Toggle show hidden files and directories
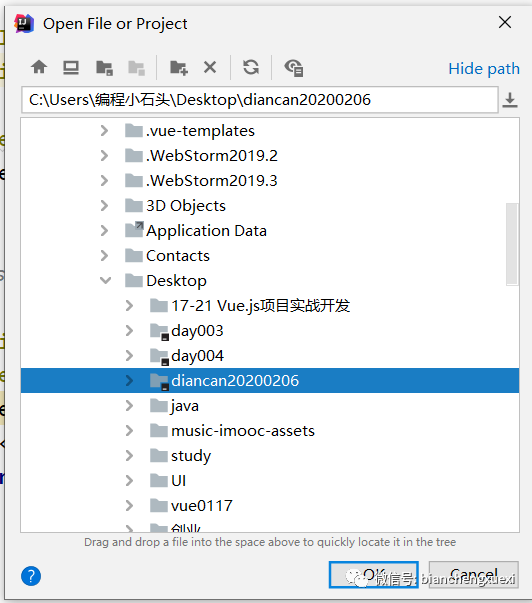This screenshot has width=532, height=603. pos(294,68)
